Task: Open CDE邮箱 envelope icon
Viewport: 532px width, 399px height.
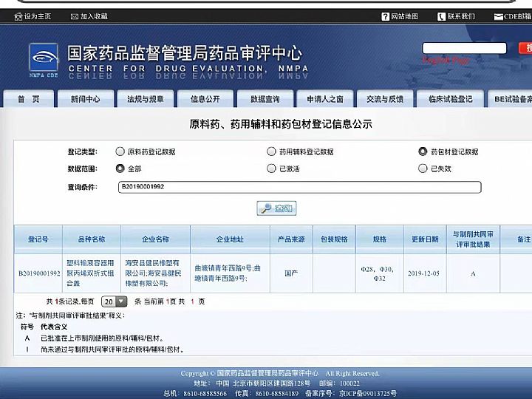Action: tap(499, 16)
